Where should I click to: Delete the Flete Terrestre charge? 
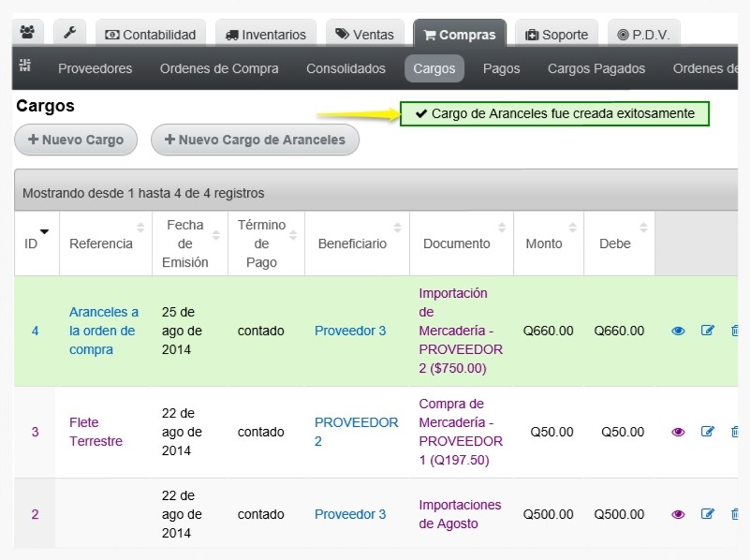click(735, 432)
